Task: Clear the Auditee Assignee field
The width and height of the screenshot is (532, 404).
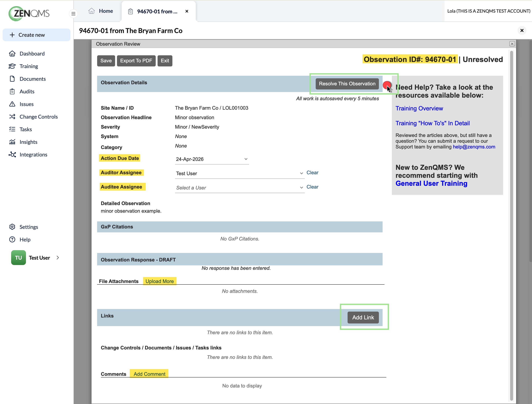Action: pyautogui.click(x=312, y=187)
